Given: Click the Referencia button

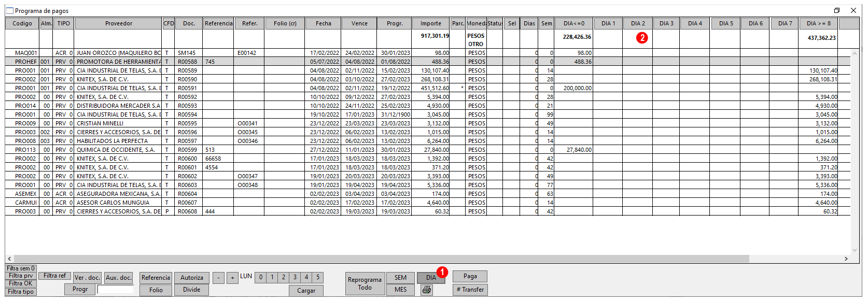Looking at the screenshot, I should [x=156, y=278].
